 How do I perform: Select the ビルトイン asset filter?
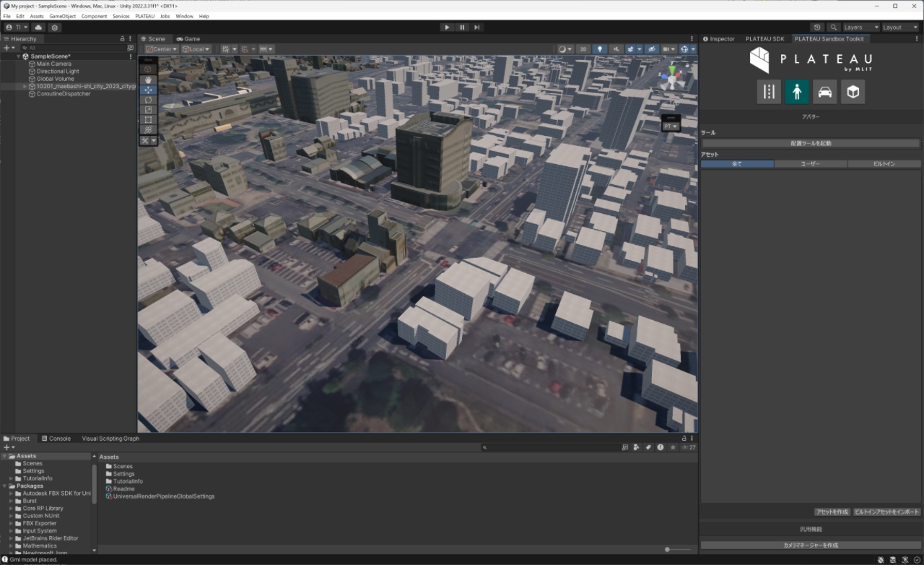[884, 164]
